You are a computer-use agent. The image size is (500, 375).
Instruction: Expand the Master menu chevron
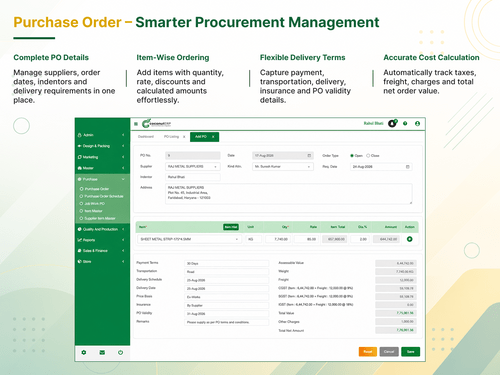point(123,168)
